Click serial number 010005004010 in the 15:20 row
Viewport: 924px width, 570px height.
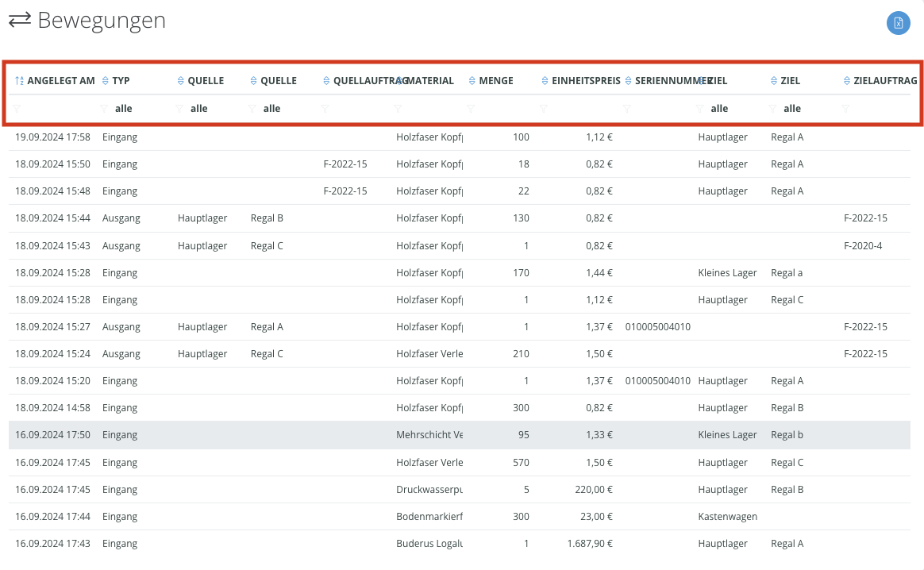click(657, 381)
